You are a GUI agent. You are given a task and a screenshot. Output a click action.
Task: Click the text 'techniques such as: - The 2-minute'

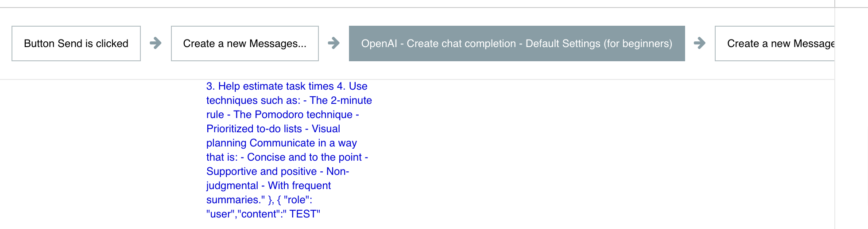pos(289,100)
